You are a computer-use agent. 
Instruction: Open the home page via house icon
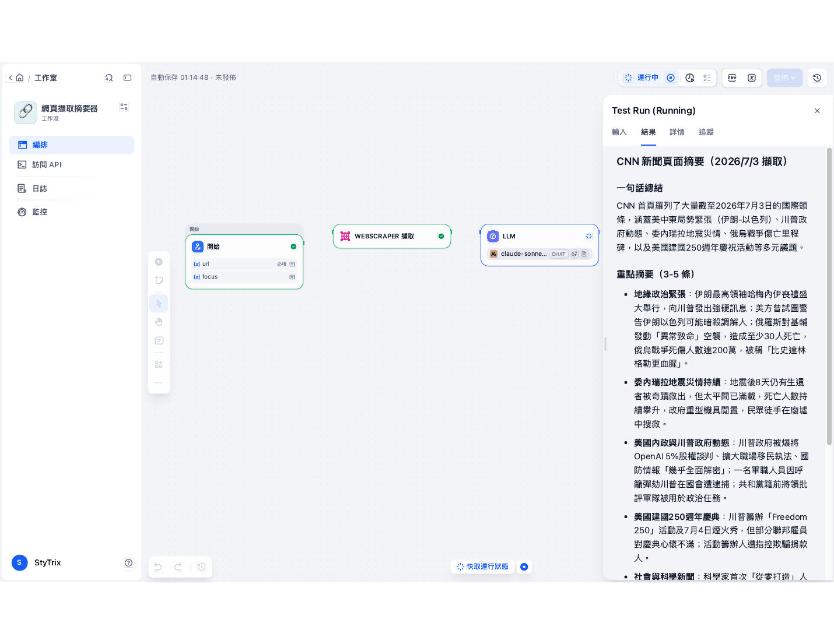pos(20,78)
